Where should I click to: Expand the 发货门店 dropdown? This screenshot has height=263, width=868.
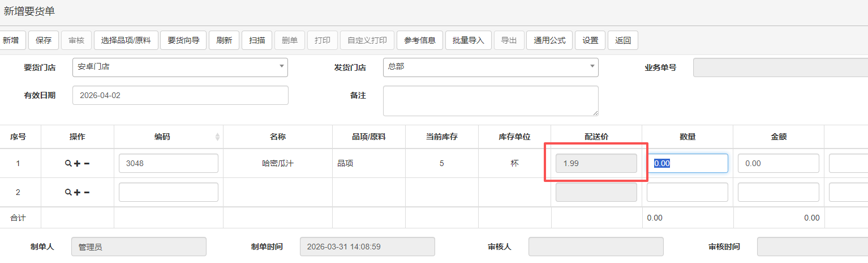point(491,67)
